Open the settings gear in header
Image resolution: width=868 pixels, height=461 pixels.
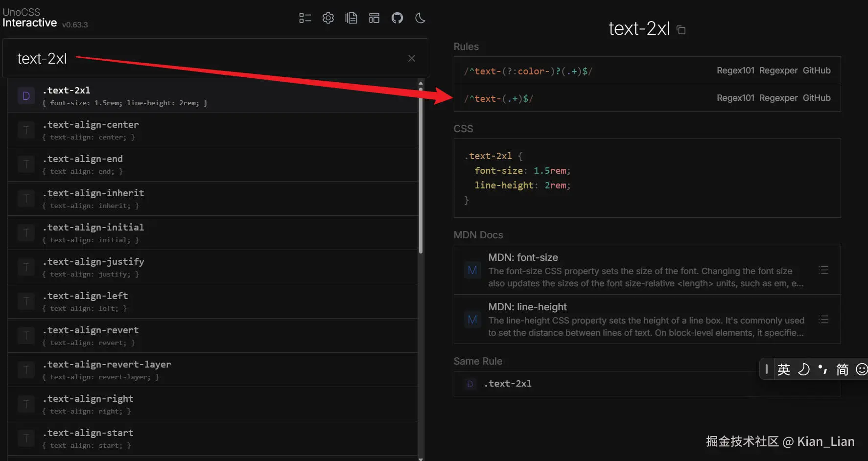click(328, 18)
